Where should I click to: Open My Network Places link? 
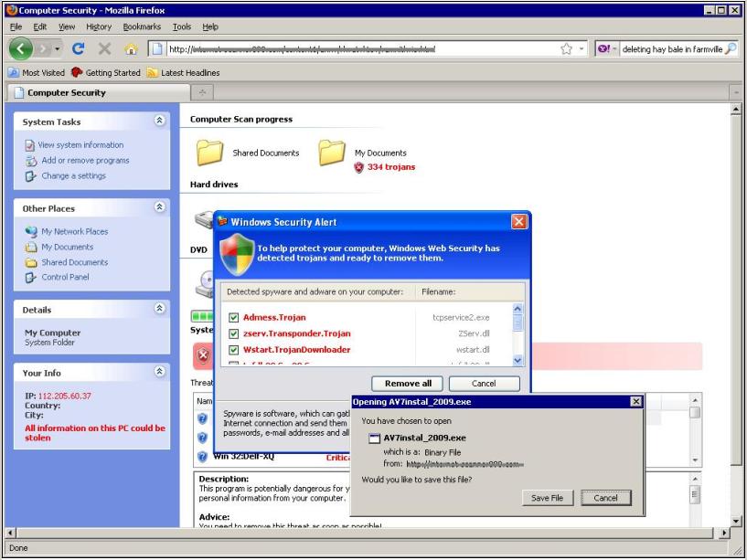[x=74, y=231]
